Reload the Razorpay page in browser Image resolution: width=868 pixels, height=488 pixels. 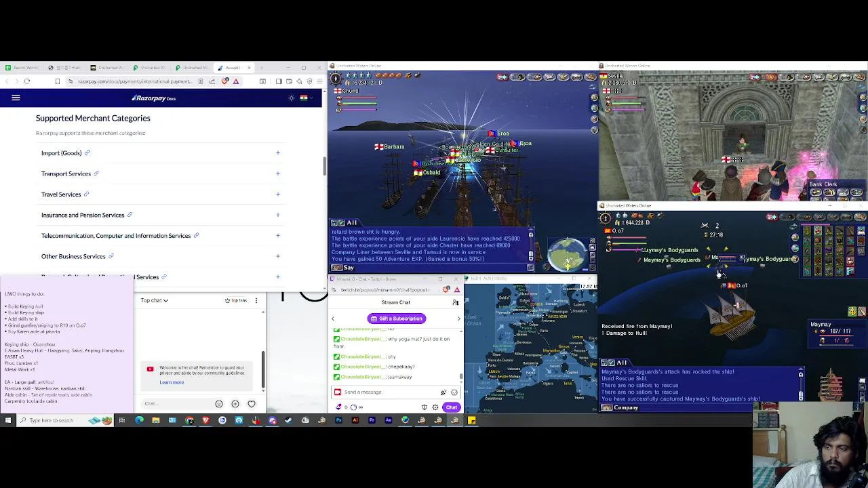27,81
